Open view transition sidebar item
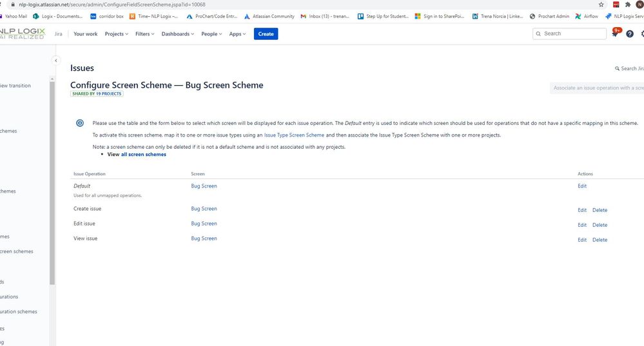The width and height of the screenshot is (644, 346). click(15, 86)
